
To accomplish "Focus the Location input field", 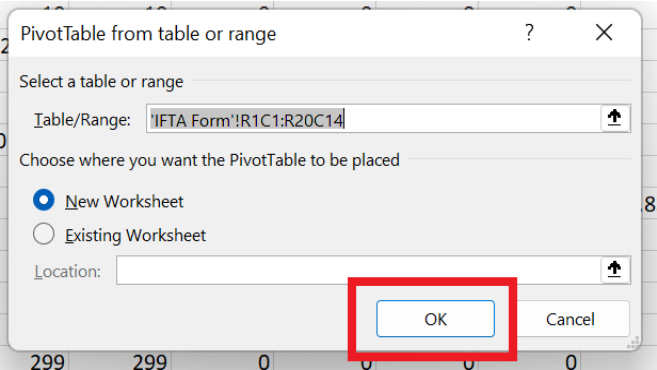I will [359, 270].
